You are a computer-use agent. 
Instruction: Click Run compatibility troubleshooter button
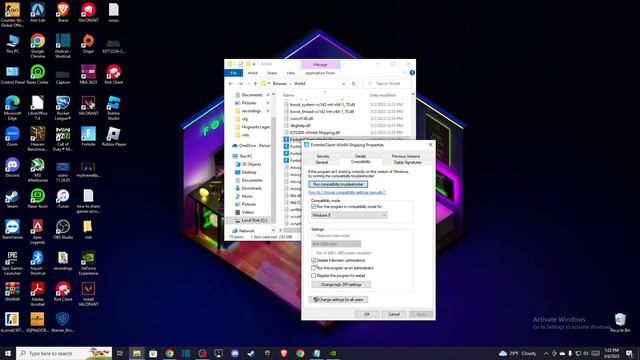click(338, 184)
